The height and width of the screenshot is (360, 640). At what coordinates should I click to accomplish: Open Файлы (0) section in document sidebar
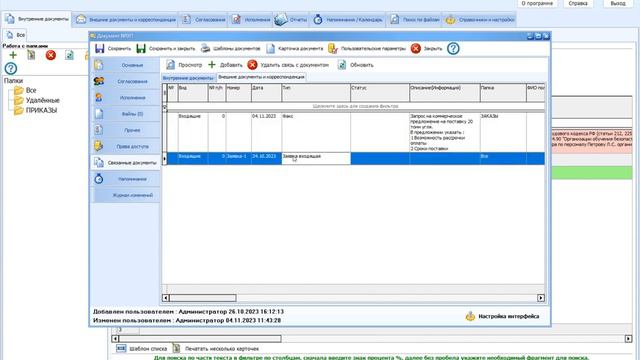point(125,114)
